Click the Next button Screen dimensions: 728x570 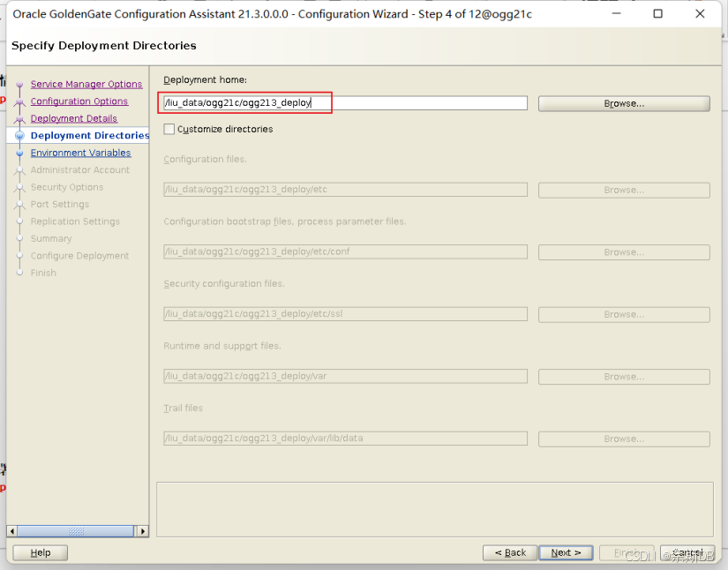(x=566, y=553)
